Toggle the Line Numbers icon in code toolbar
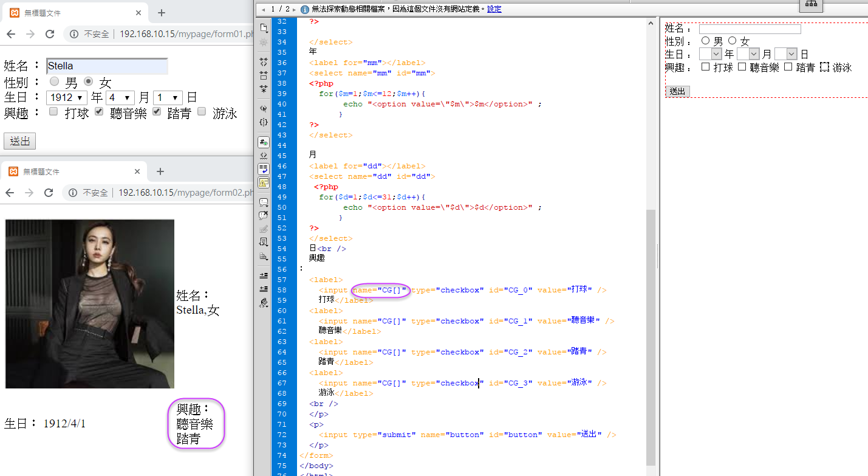Screen dimensions: 868x476 [263, 142]
